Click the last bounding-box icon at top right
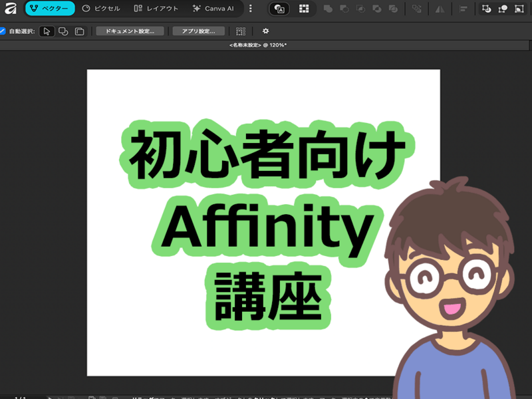Viewport: 532px width, 399px height. [x=519, y=9]
